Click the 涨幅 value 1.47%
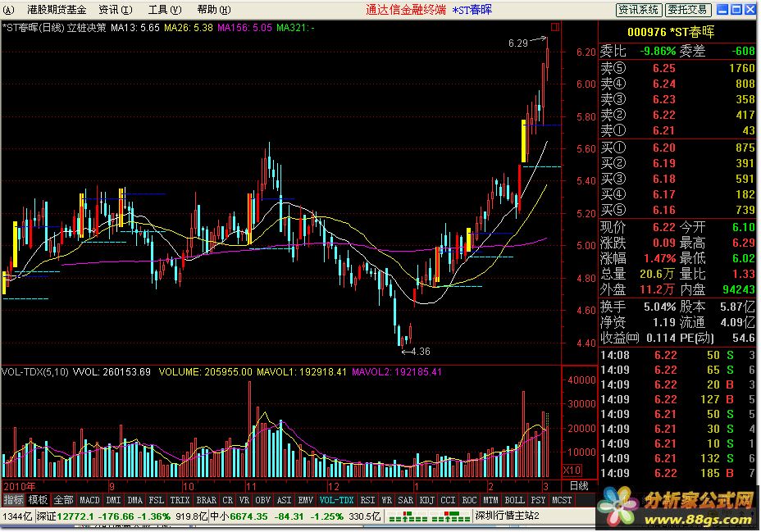Viewport: 761px width, 532px height. click(659, 258)
